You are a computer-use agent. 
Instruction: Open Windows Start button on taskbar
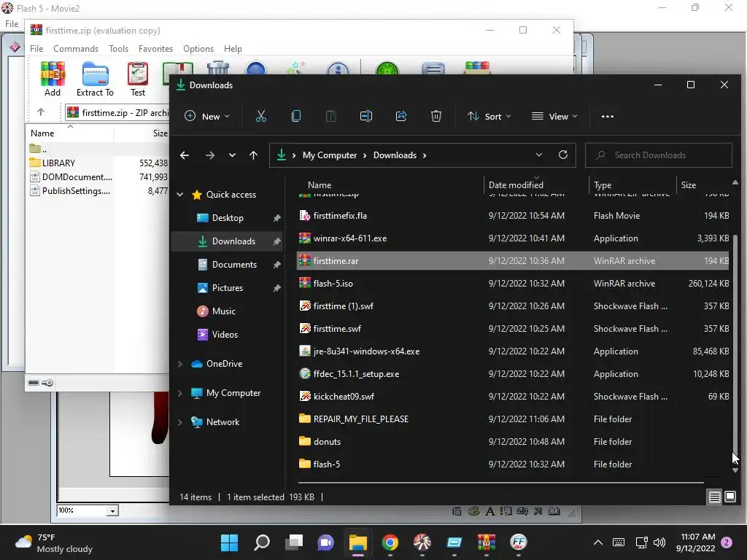pyautogui.click(x=229, y=542)
